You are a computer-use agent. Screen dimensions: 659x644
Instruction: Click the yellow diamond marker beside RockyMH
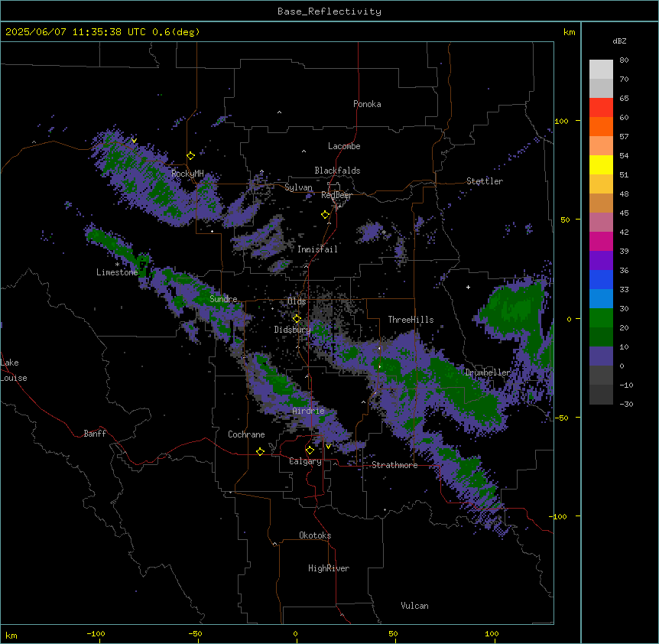click(190, 156)
